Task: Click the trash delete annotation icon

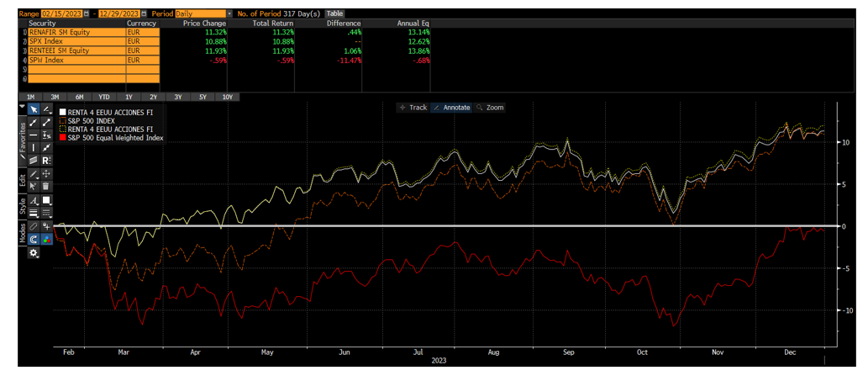Action: coord(46,186)
